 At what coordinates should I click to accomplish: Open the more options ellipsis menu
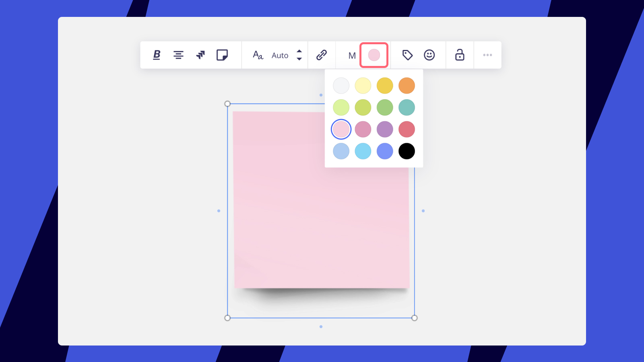(x=487, y=55)
